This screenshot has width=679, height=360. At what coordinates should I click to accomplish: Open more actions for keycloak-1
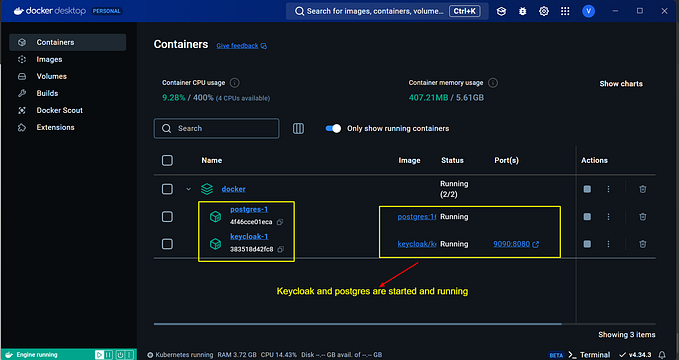pyautogui.click(x=608, y=244)
